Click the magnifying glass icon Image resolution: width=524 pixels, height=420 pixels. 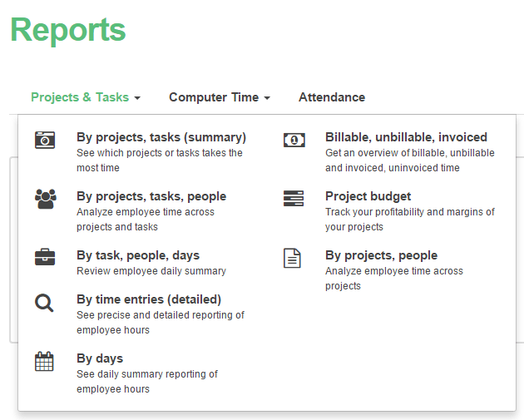tap(44, 303)
